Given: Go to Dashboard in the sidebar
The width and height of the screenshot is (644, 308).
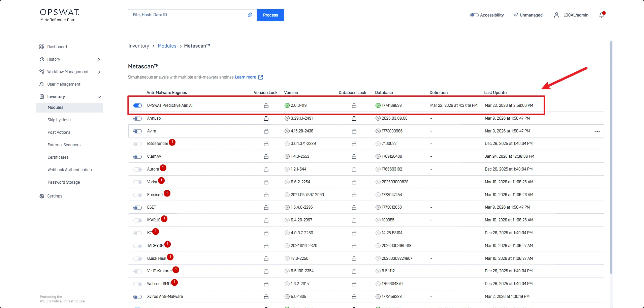Looking at the screenshot, I should click(x=57, y=47).
